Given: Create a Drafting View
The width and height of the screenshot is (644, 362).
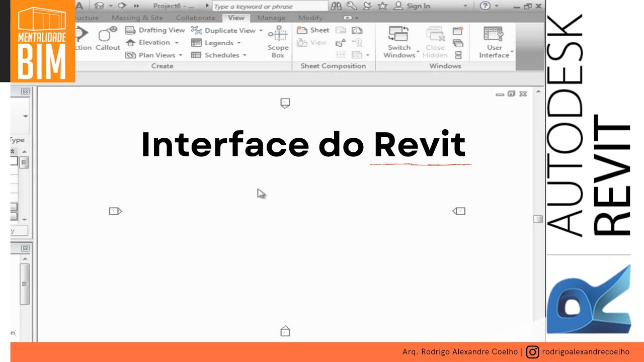Looking at the screenshot, I should pos(155,30).
